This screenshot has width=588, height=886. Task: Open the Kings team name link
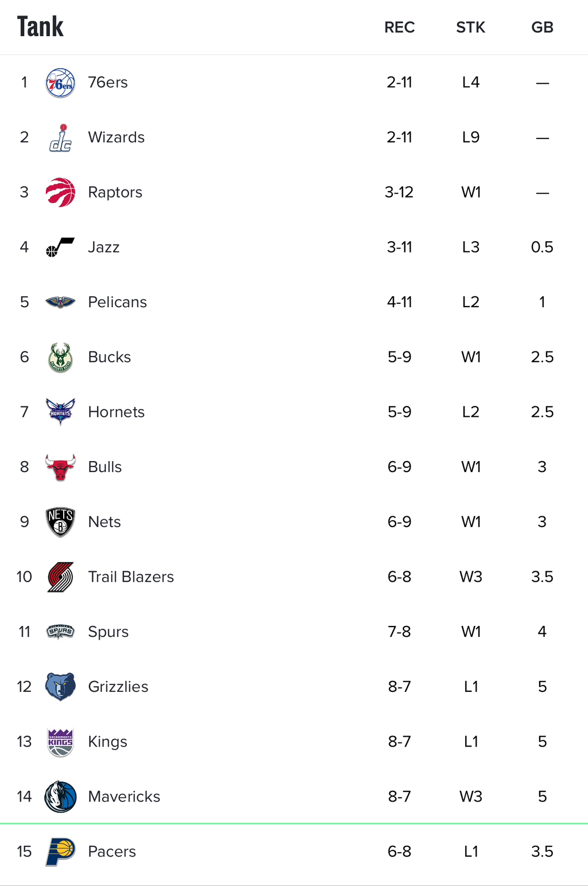tap(107, 742)
